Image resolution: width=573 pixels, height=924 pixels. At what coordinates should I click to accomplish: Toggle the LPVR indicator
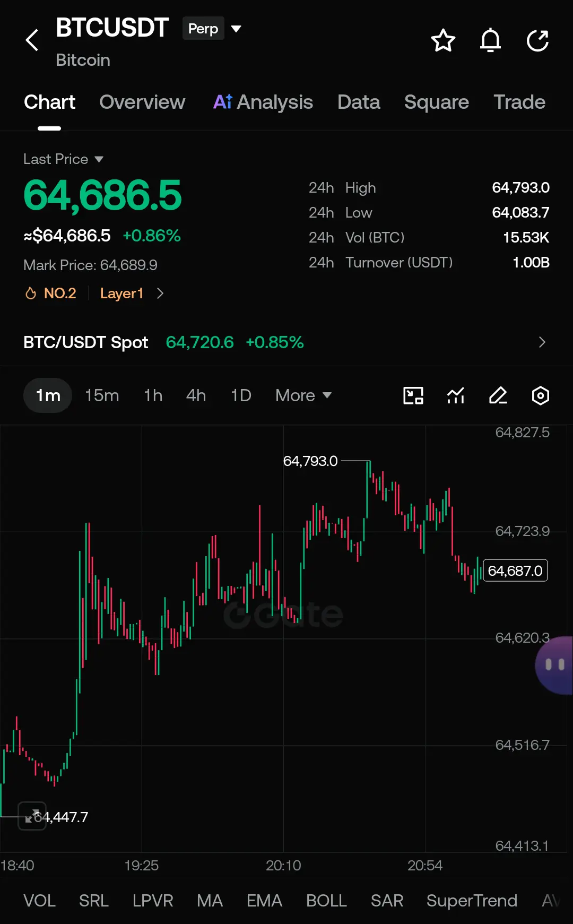[153, 901]
